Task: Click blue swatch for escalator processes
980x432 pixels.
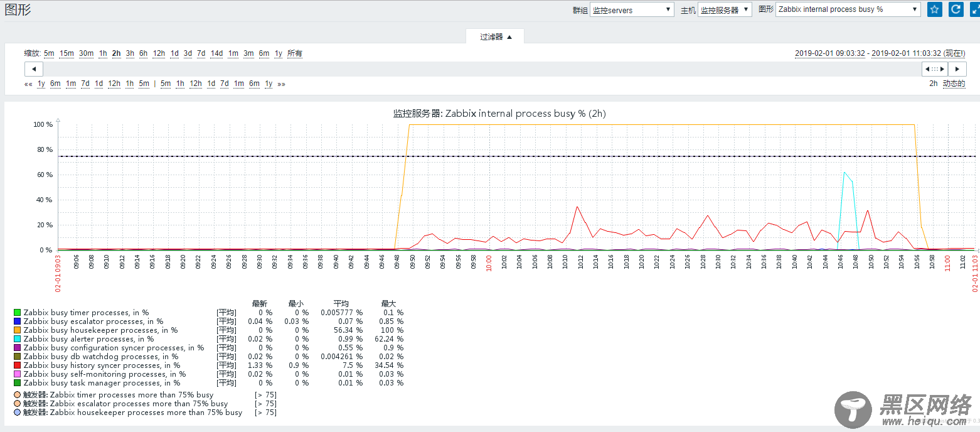Action: tap(17, 321)
